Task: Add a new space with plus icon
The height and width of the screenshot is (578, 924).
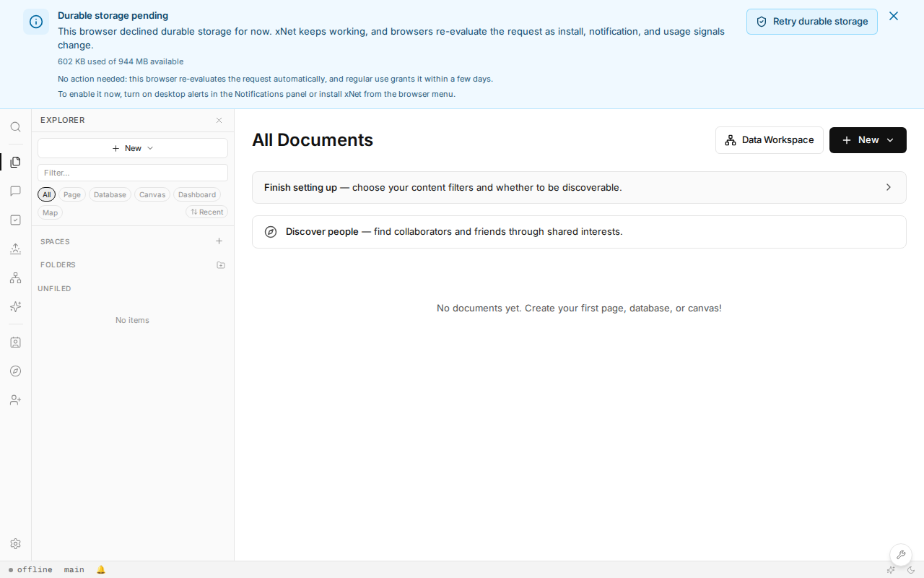Action: (x=219, y=241)
